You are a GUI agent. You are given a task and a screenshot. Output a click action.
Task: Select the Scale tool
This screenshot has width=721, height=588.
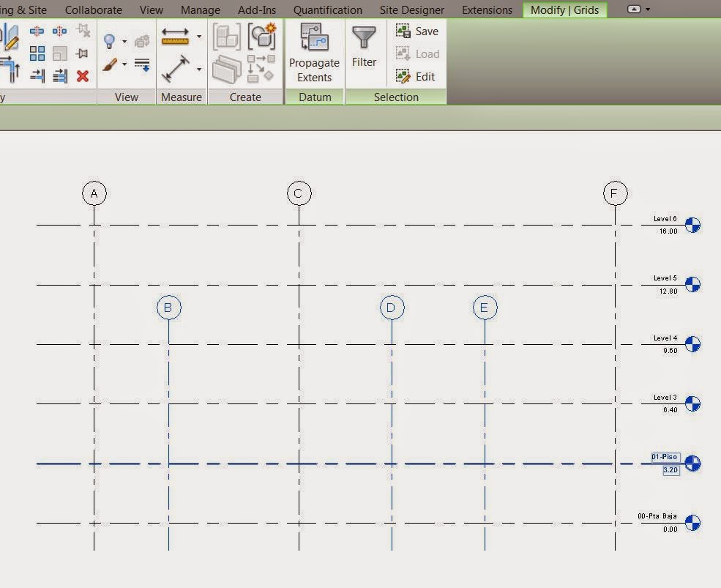pyautogui.click(x=60, y=53)
